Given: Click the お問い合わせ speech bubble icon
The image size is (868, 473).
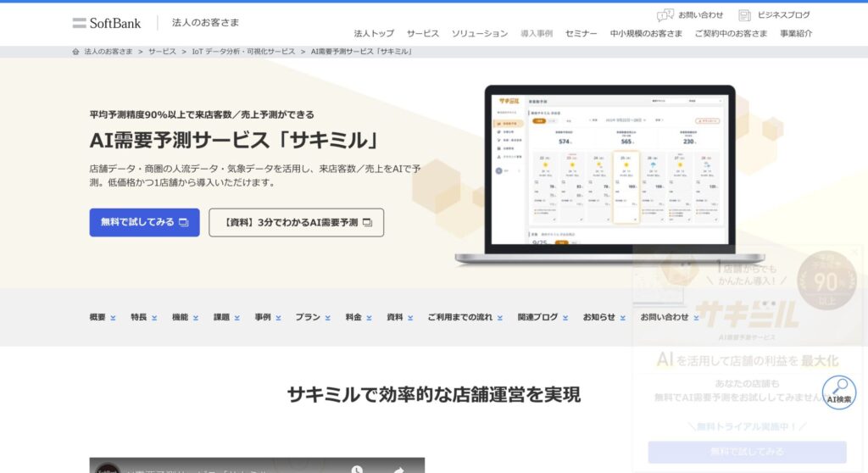Looking at the screenshot, I should 665,15.
